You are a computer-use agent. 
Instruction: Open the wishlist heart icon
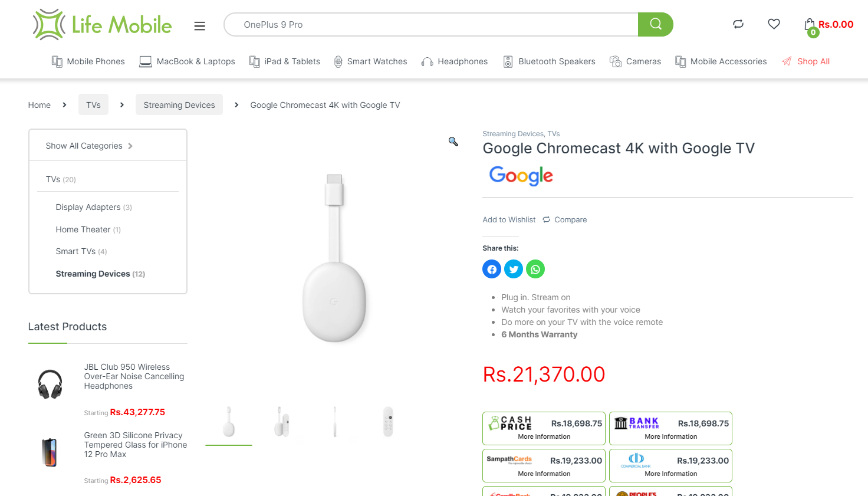pyautogui.click(x=774, y=24)
